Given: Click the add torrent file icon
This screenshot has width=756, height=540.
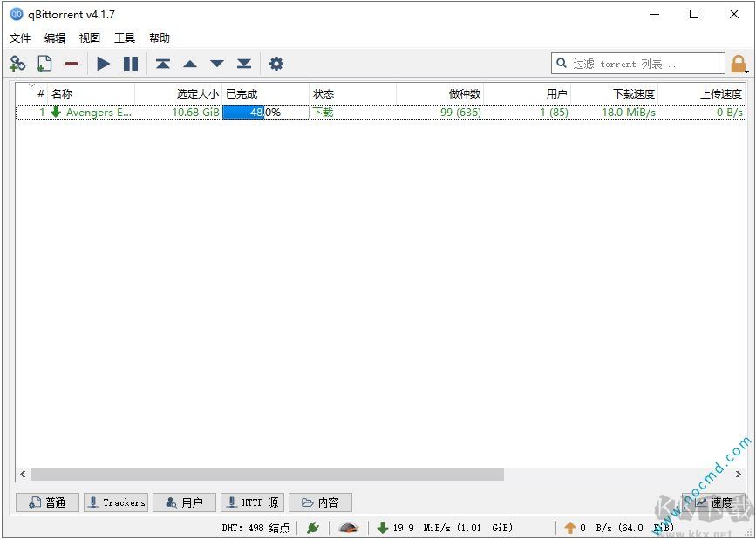Looking at the screenshot, I should click(44, 64).
